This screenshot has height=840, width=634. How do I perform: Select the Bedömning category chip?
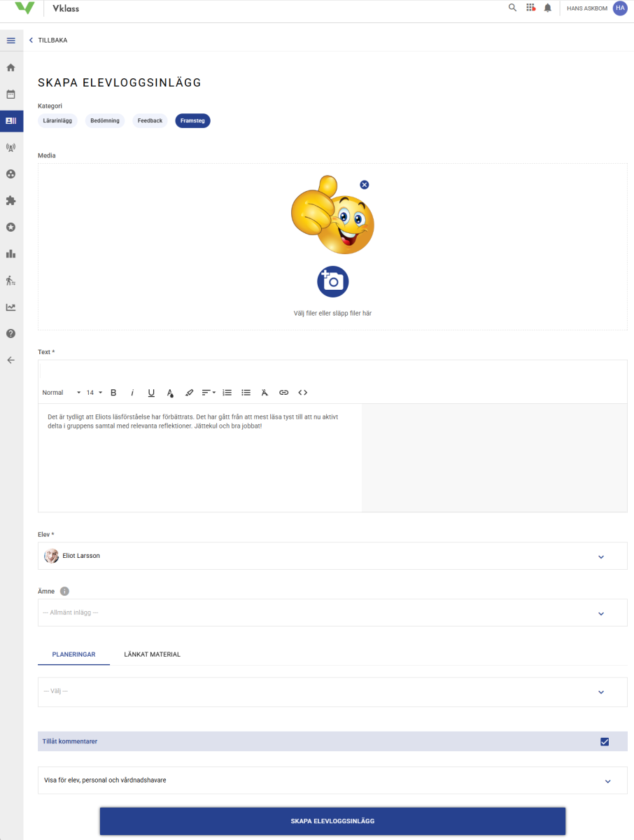(105, 120)
